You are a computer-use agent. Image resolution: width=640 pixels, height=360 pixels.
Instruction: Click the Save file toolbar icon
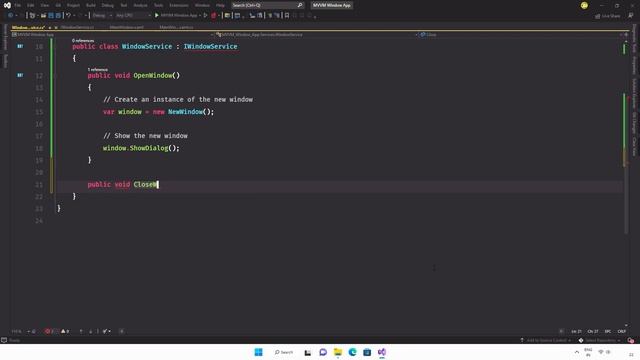pyautogui.click(x=51, y=16)
